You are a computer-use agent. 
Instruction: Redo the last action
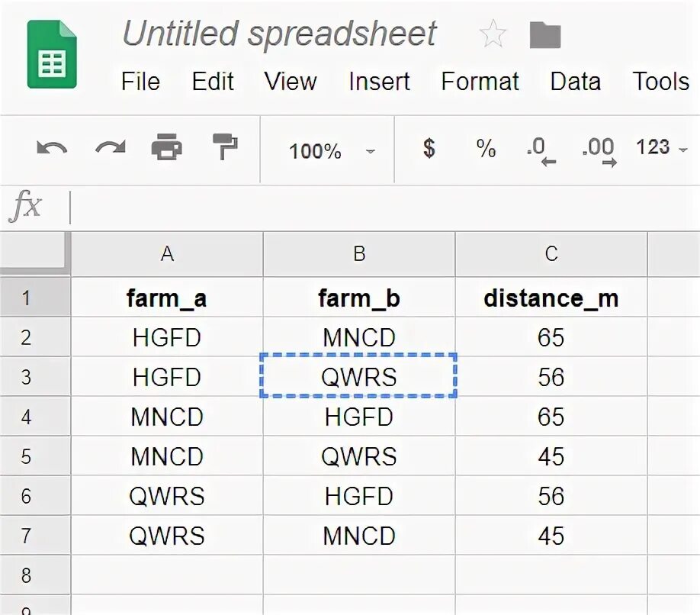110,148
